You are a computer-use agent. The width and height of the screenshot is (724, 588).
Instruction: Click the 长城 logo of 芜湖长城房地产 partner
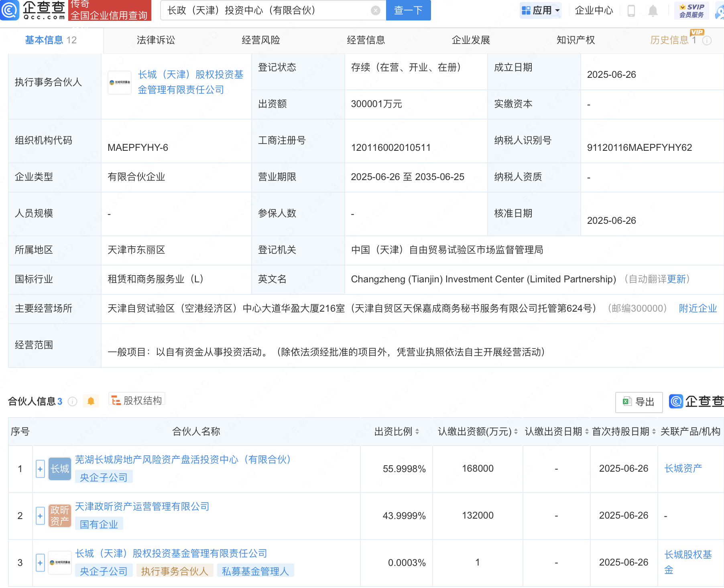coord(60,469)
